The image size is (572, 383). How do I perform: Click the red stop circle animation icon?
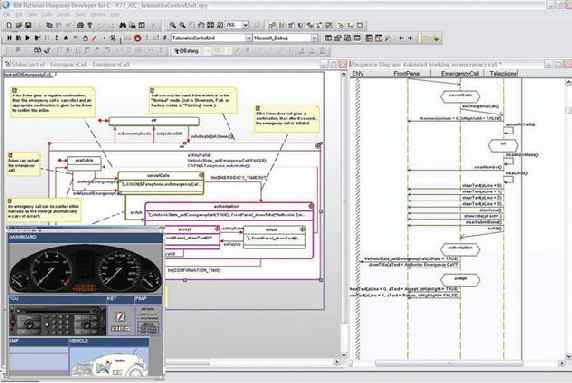pos(138,38)
